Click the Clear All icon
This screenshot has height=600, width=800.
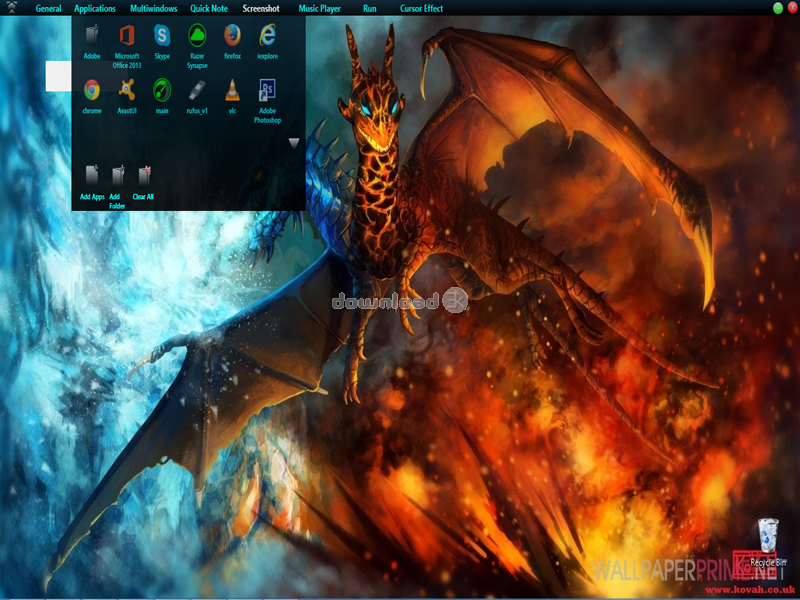point(144,175)
